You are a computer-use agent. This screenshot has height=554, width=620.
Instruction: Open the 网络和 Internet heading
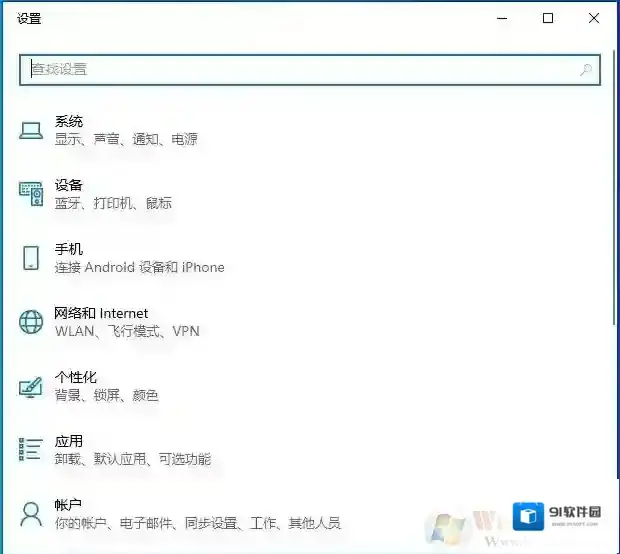click(x=101, y=313)
